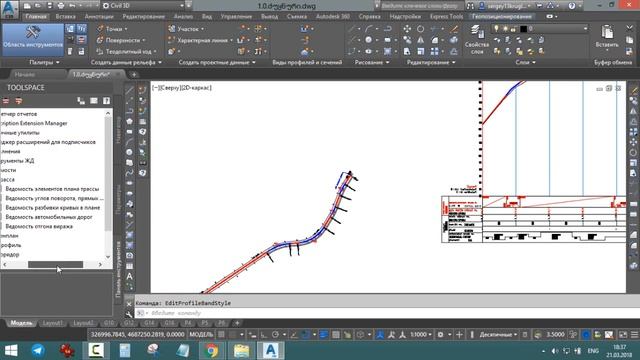Screen dimensions: 640x360
Task: Open Windows Start menu
Action: pyautogui.click(x=11, y=351)
